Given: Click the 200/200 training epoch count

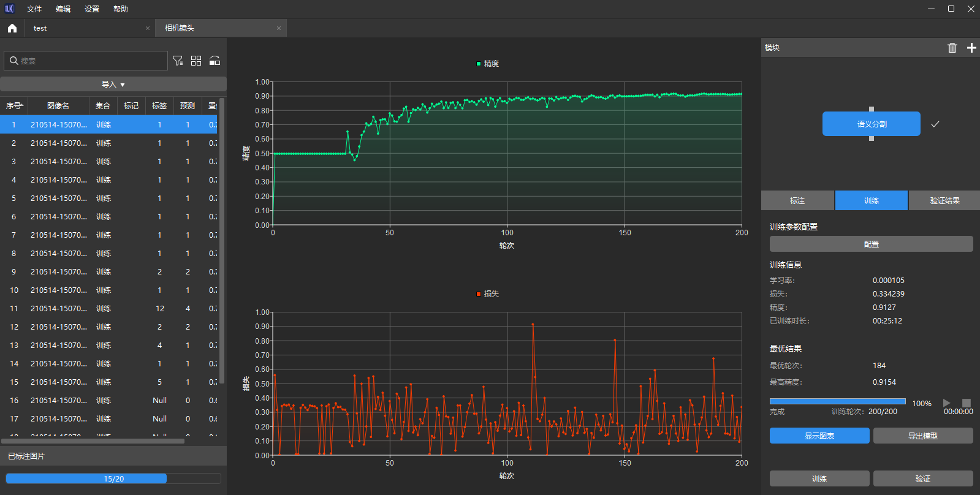Looking at the screenshot, I should click(x=883, y=412).
